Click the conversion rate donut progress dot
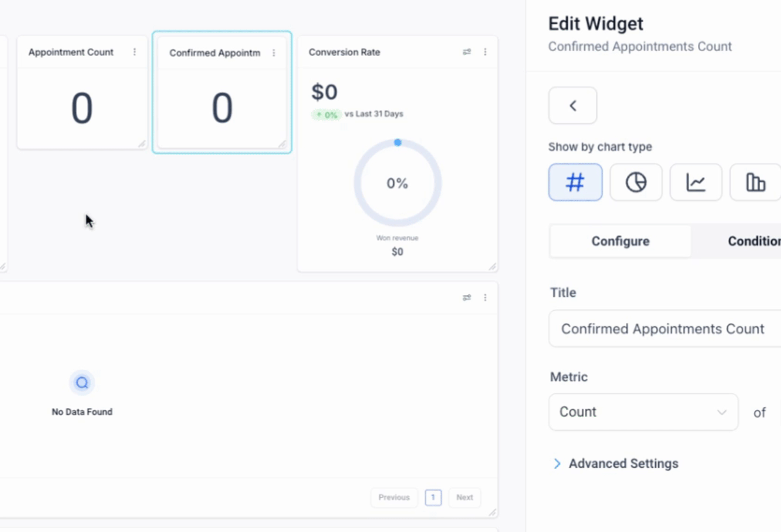Screen dimensions: 781x532 (x=398, y=143)
